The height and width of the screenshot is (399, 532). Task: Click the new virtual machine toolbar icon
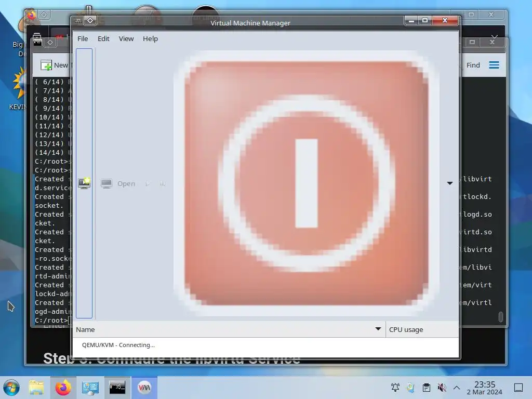84,183
